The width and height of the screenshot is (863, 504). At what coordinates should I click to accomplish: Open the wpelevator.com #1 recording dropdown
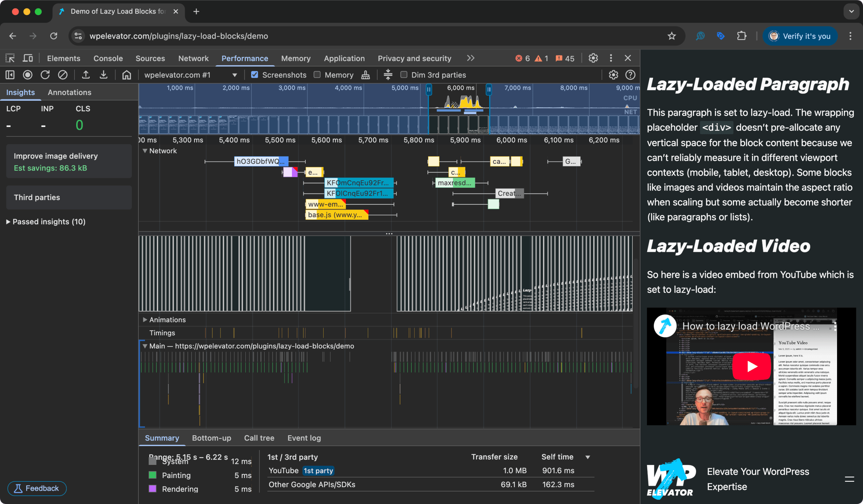(190, 75)
